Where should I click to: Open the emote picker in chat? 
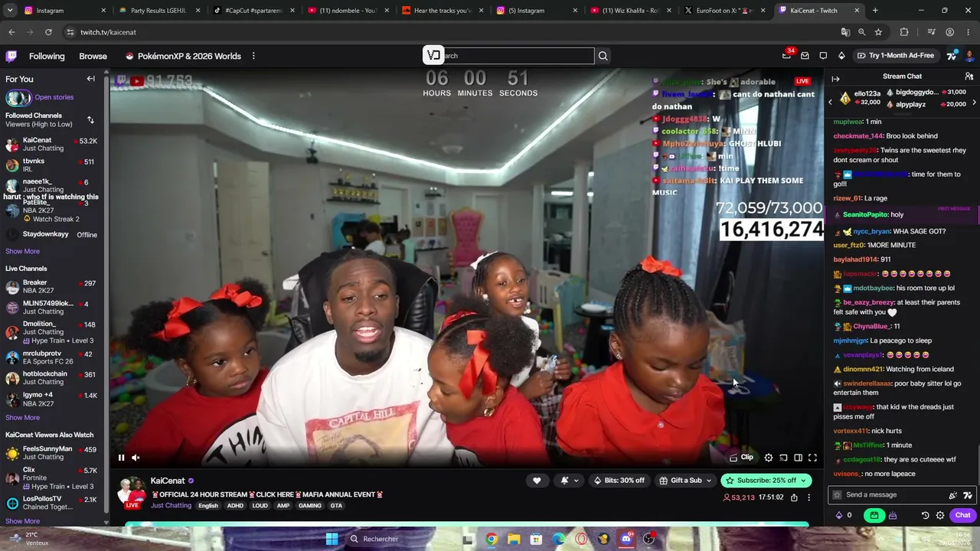pos(968,495)
